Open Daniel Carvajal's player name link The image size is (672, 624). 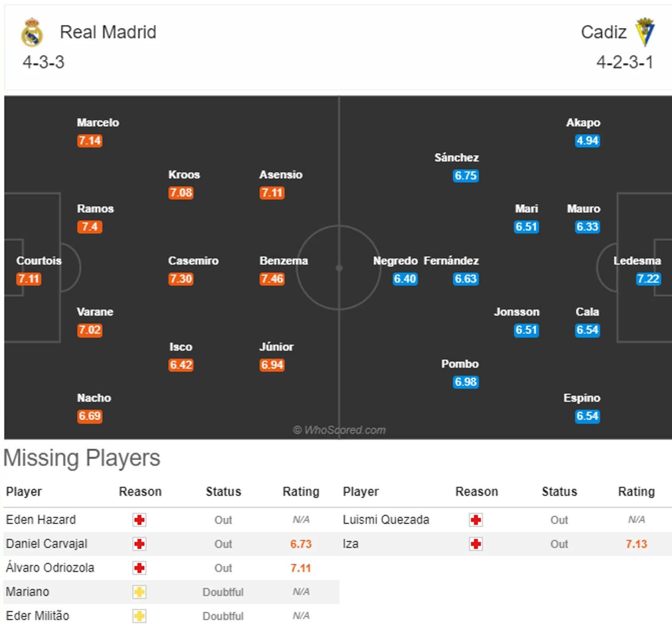click(x=46, y=544)
